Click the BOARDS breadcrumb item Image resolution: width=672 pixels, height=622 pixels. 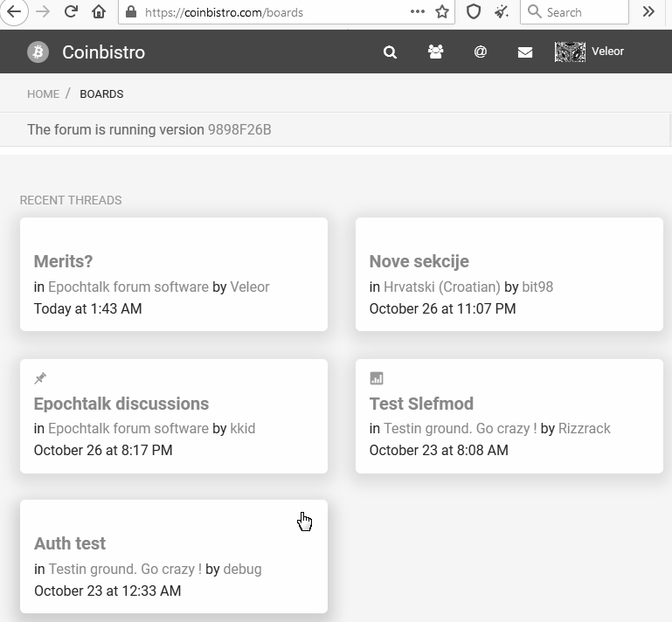click(x=101, y=93)
